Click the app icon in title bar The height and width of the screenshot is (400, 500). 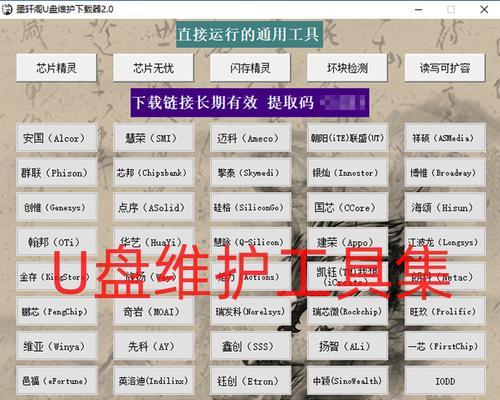pyautogui.click(x=7, y=9)
